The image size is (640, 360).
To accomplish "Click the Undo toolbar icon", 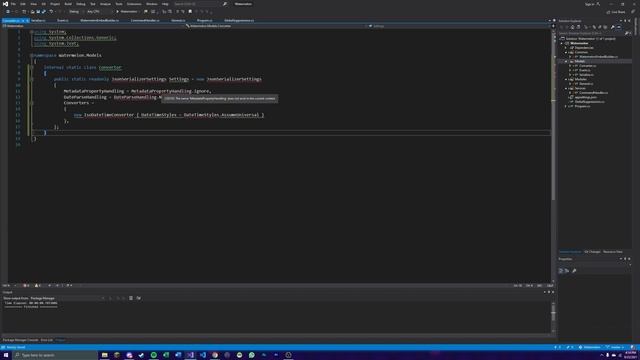I will [x=51, y=11].
